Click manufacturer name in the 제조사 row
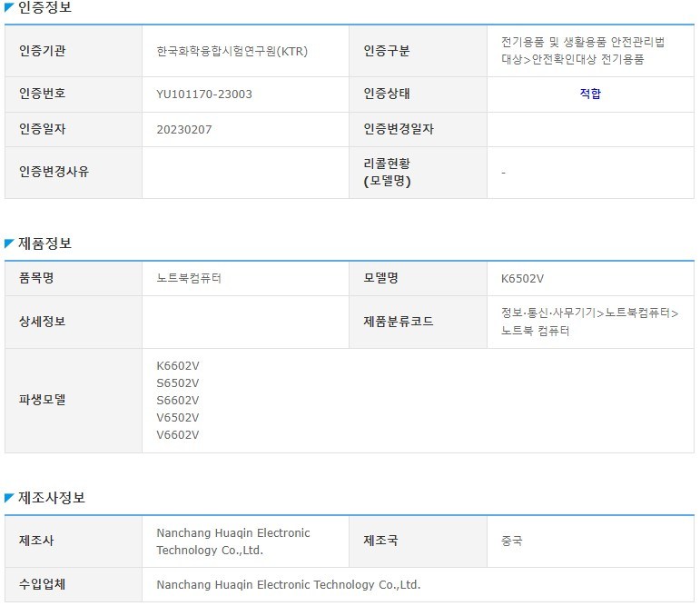The image size is (700, 606). [x=232, y=541]
